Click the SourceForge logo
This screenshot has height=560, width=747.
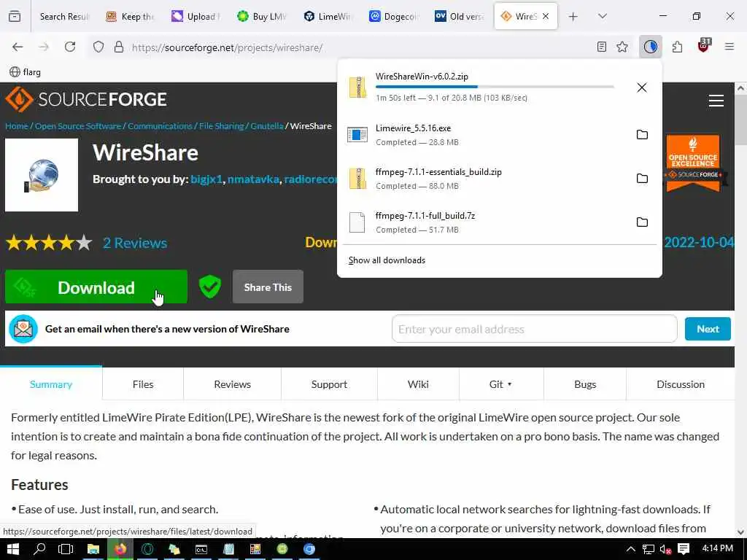click(86, 99)
